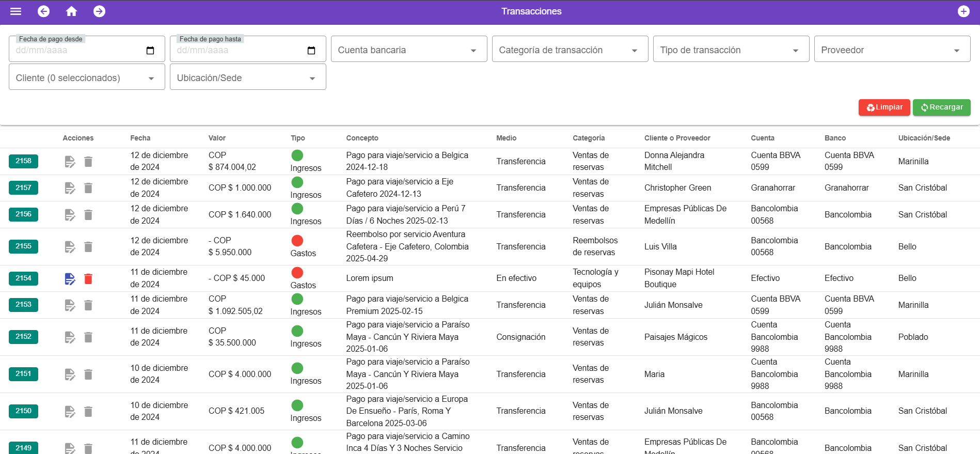Expand the Tipo de transacción dropdown
Viewport: 980px width, 454px height.
pos(731,50)
